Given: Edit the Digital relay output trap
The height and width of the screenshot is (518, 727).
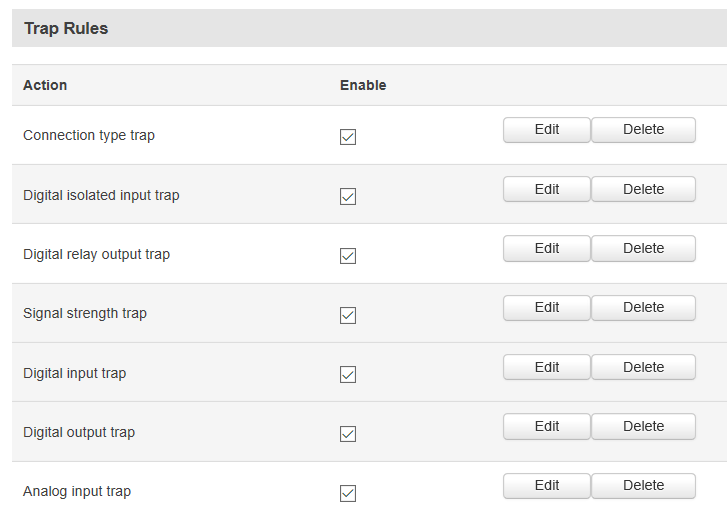Looking at the screenshot, I should click(x=546, y=248).
